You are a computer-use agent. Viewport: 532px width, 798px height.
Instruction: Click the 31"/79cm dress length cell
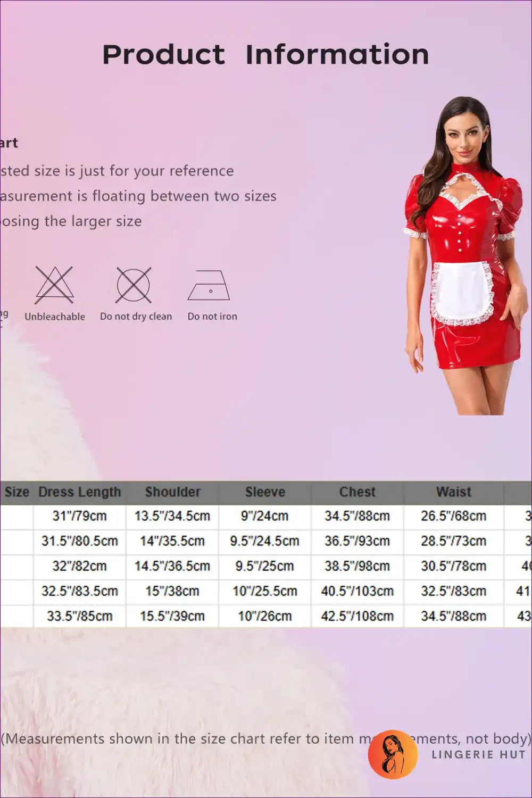click(x=80, y=516)
